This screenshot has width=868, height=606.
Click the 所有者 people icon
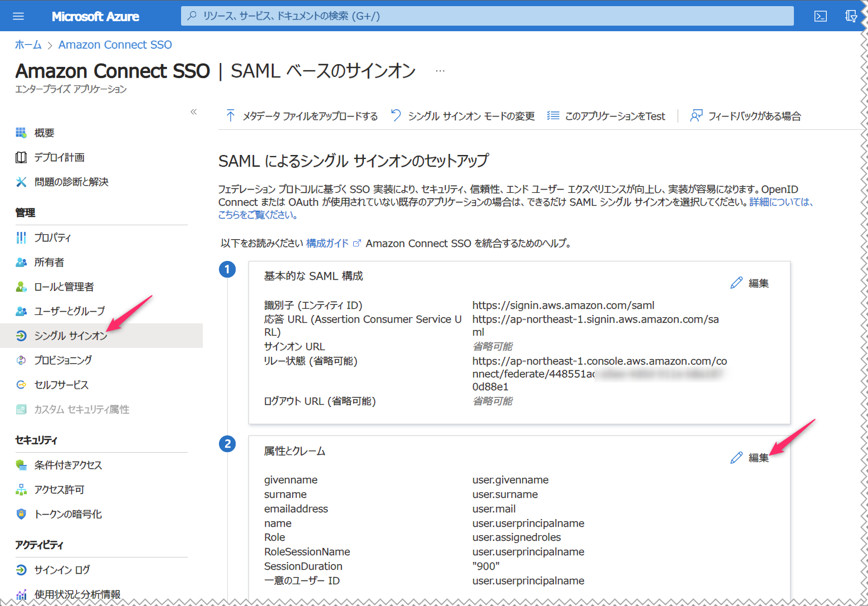[21, 262]
